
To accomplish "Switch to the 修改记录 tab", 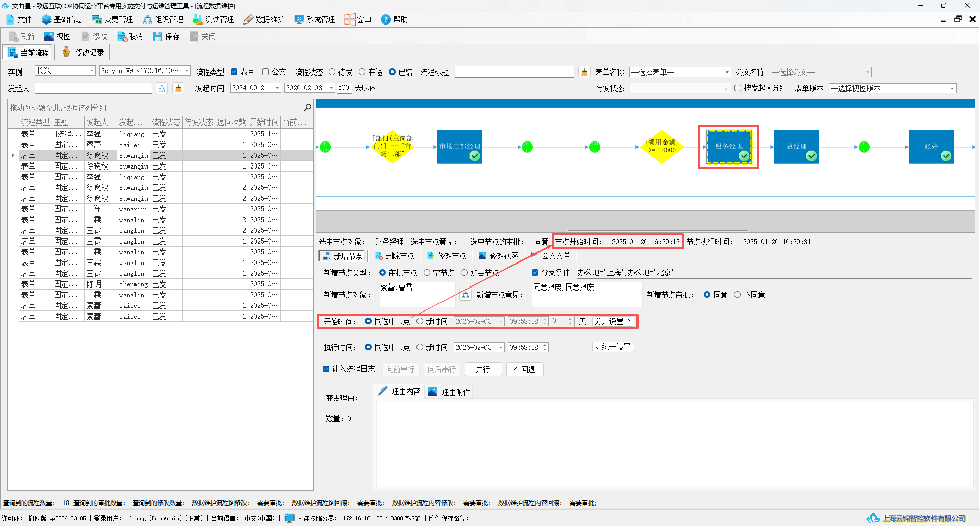I will [83, 52].
